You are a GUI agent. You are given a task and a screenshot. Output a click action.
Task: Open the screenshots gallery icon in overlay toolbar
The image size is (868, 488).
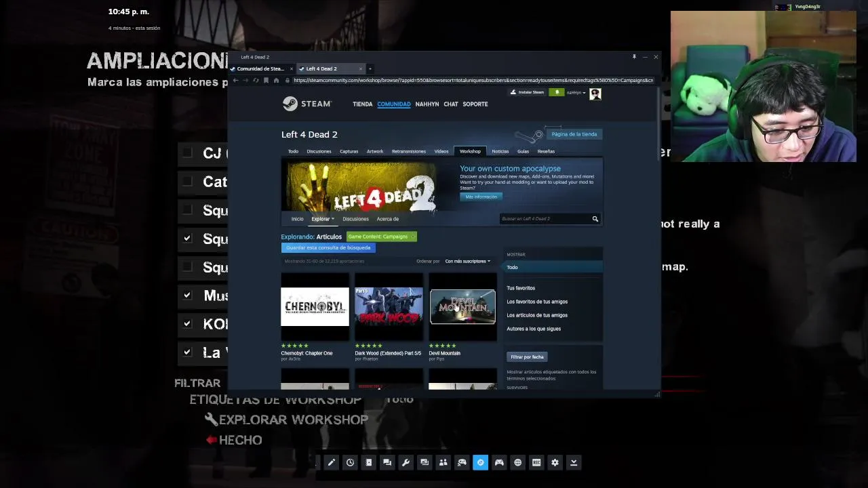(425, 462)
